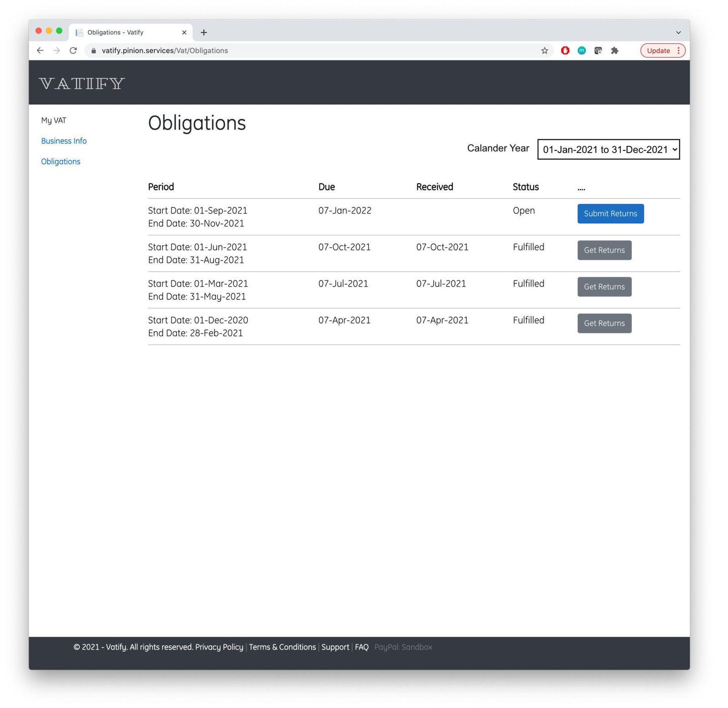Select the Obligations - Vatify tab
728x708 pixels.
tap(131, 32)
